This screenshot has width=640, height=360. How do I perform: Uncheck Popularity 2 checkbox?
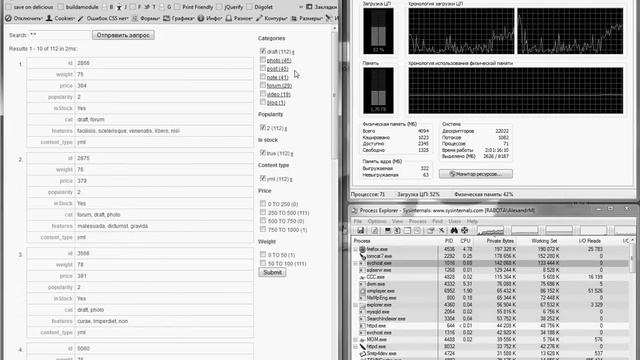pos(262,127)
